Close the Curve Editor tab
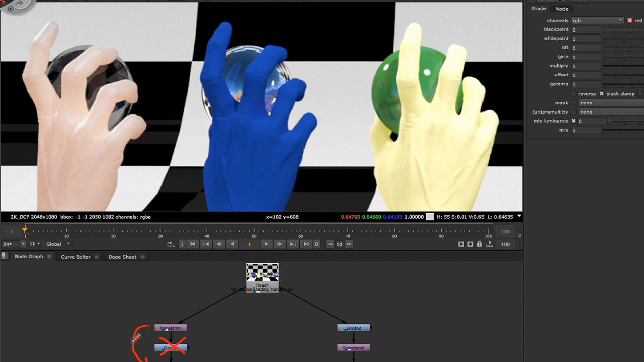This screenshot has width=644, height=362. (97, 257)
